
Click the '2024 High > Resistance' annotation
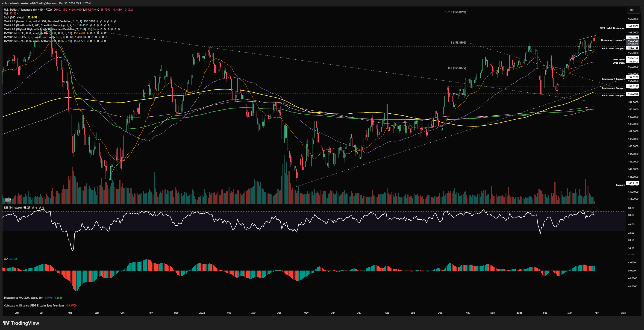pyautogui.click(x=612, y=28)
